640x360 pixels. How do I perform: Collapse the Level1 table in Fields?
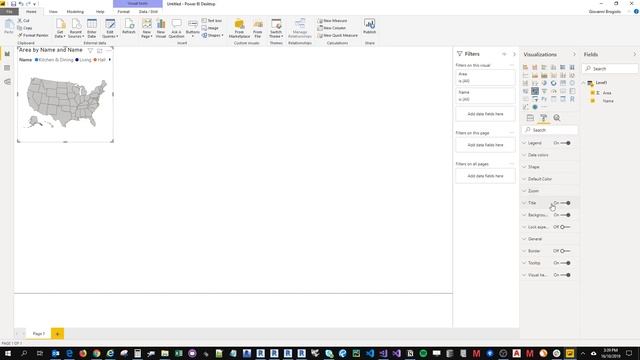[584, 83]
